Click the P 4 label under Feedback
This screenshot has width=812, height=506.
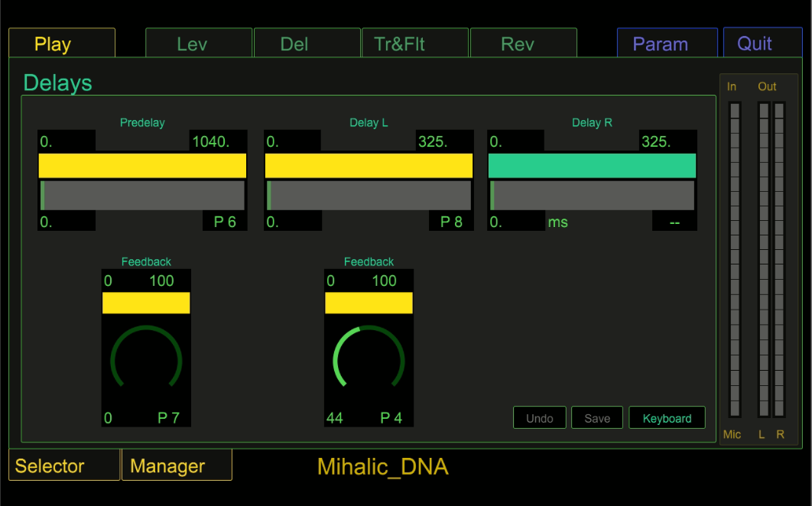coord(391,417)
